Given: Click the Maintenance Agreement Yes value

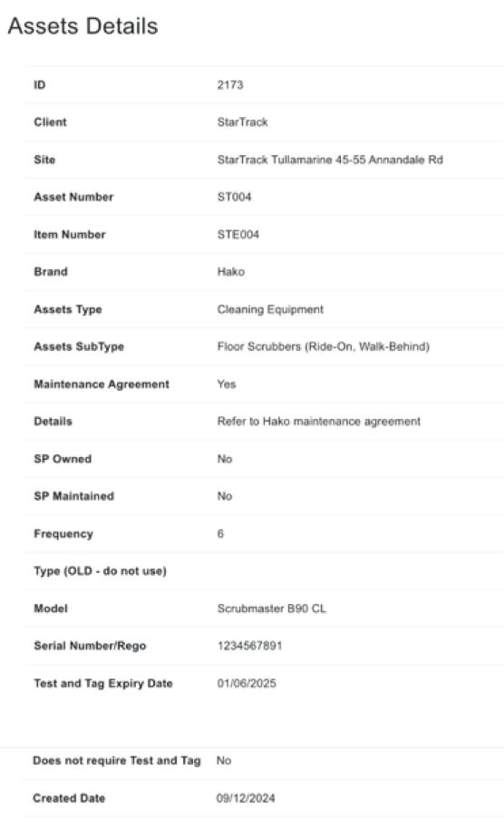Looking at the screenshot, I should click(227, 385).
